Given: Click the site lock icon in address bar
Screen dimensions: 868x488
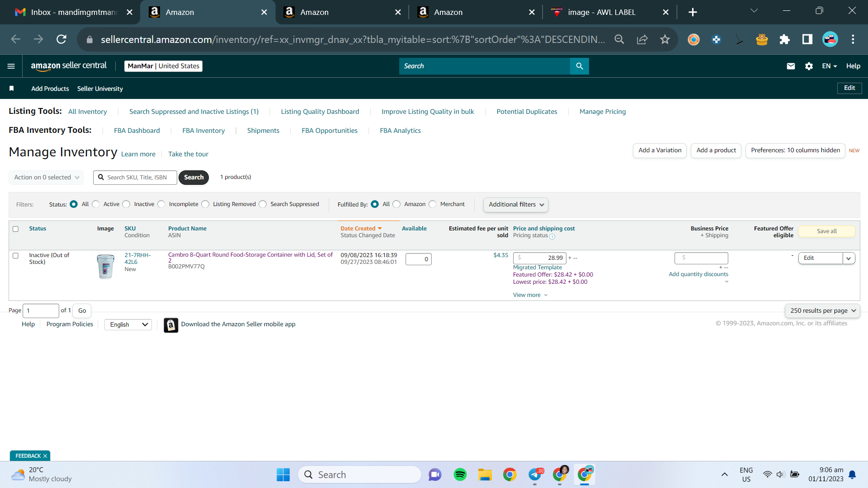Looking at the screenshot, I should 90,39.
